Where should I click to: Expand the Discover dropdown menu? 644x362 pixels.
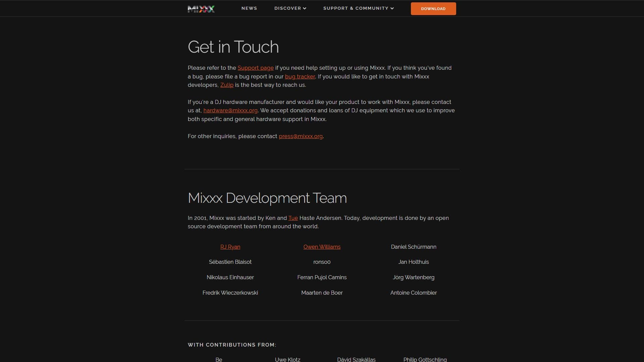290,8
